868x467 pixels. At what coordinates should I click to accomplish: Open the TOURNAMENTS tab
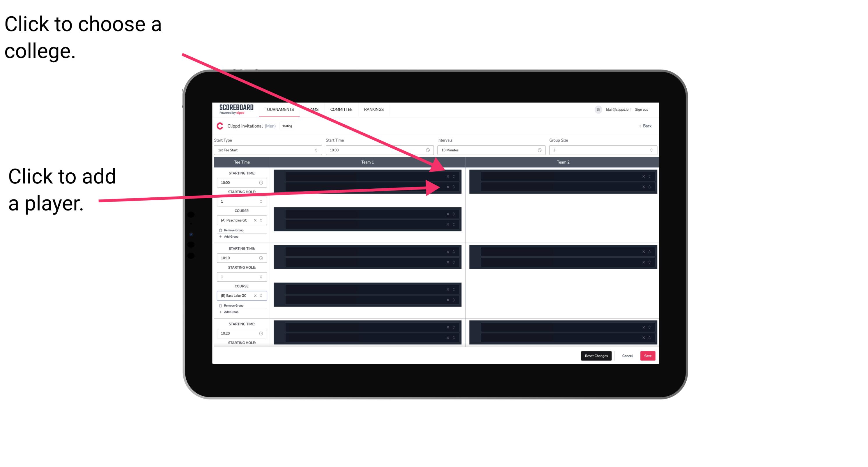tap(278, 109)
